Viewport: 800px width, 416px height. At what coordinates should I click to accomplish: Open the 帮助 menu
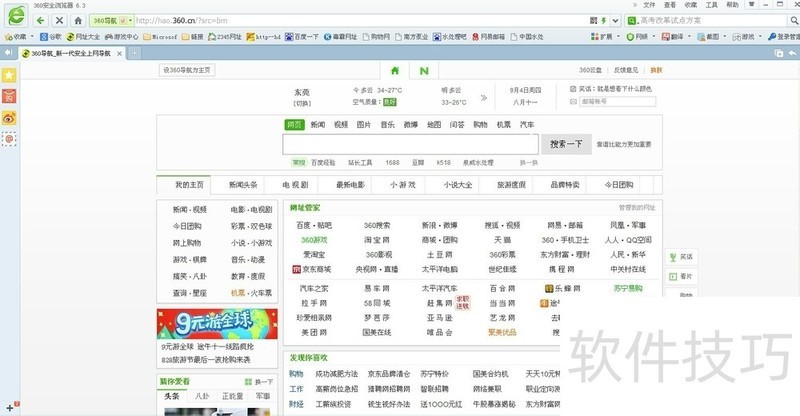pyautogui.click(x=733, y=5)
